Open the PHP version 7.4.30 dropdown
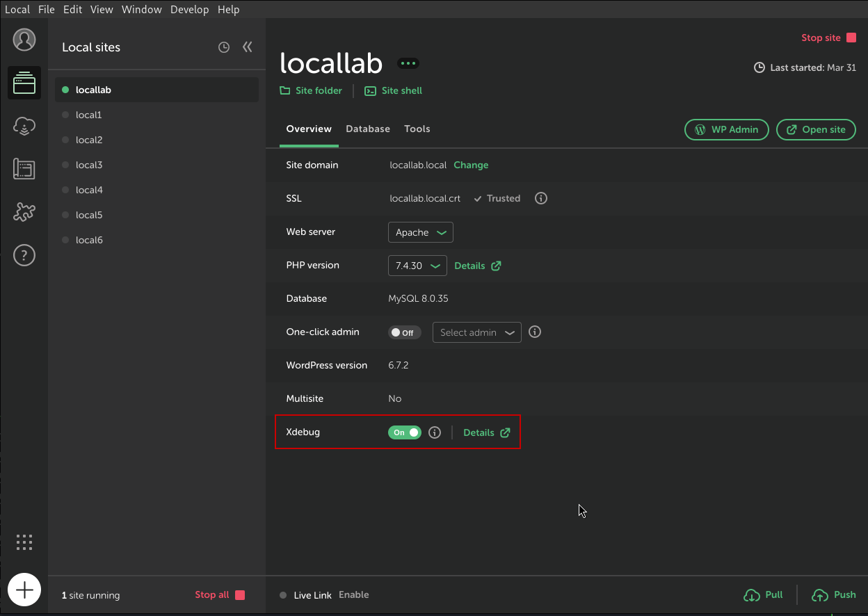This screenshot has height=616, width=868. 417,266
